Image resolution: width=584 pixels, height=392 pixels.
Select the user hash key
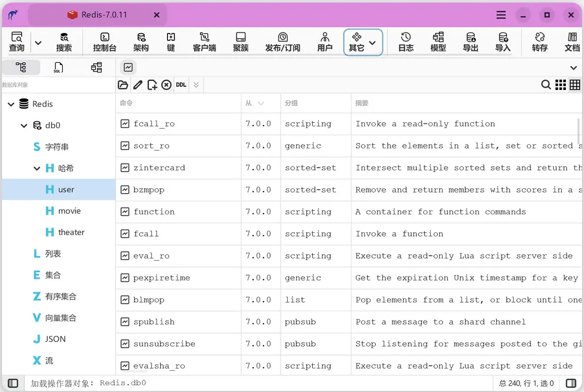pyautogui.click(x=59, y=190)
